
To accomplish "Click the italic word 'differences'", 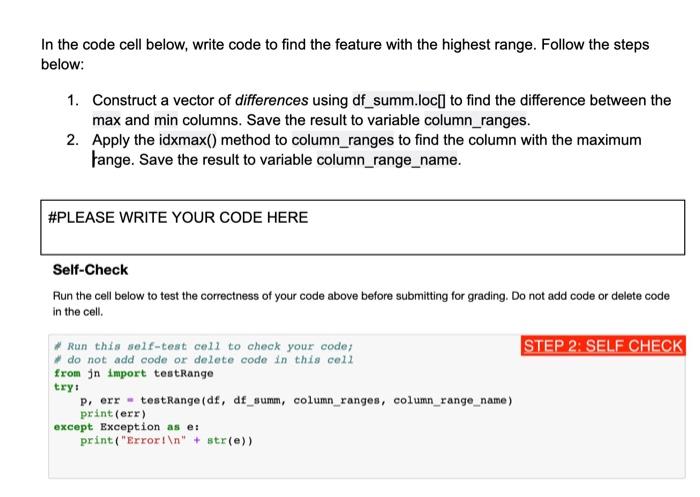I will pos(271,100).
